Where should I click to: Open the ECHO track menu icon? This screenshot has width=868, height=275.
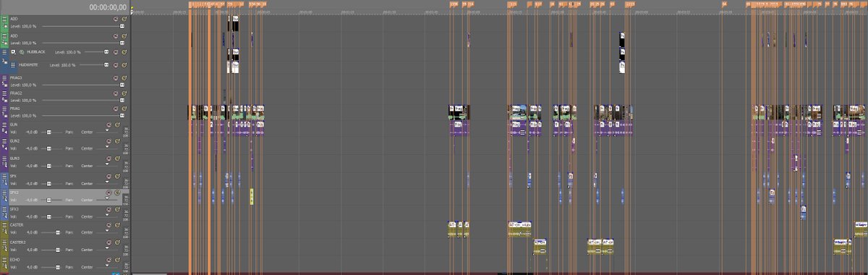(x=5, y=260)
